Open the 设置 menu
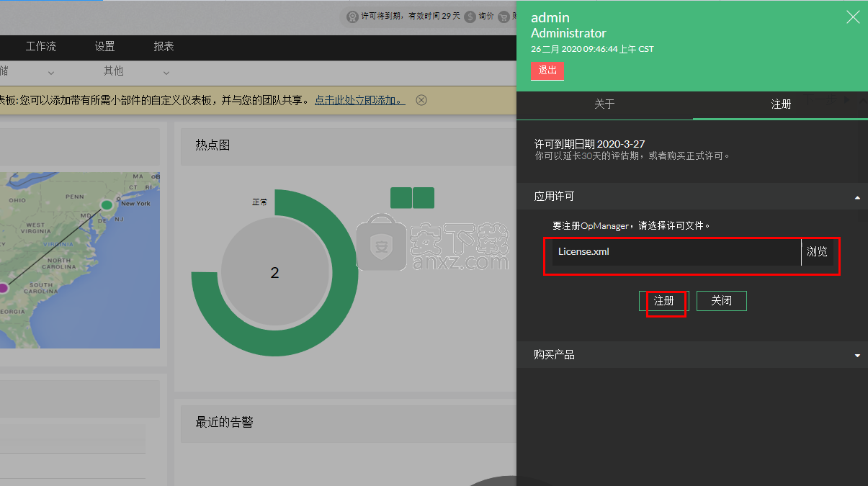 [105, 47]
